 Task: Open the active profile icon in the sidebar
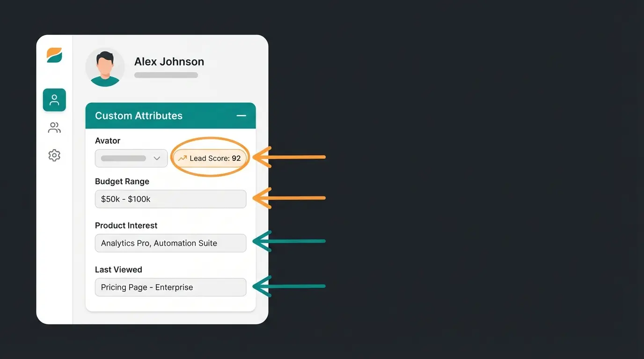[x=54, y=100]
